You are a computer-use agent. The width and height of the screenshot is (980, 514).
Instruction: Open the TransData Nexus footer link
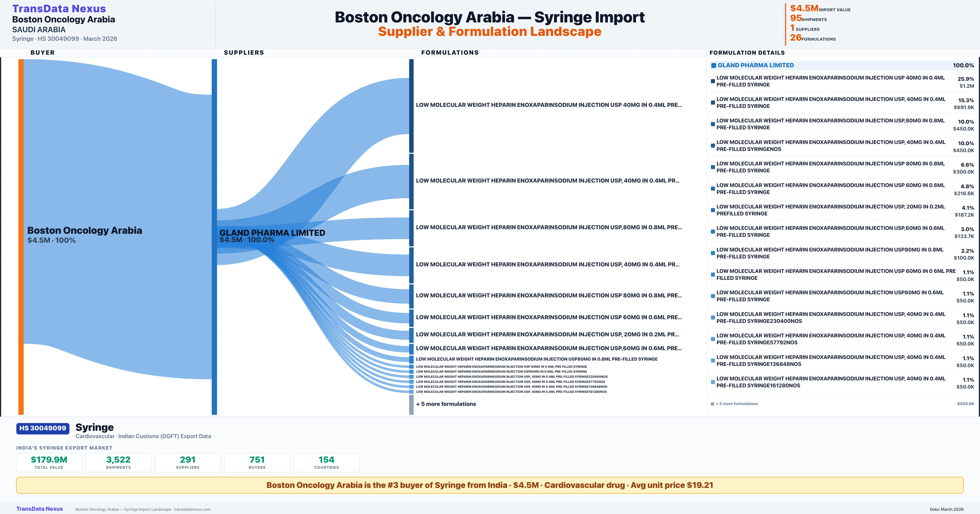point(40,509)
